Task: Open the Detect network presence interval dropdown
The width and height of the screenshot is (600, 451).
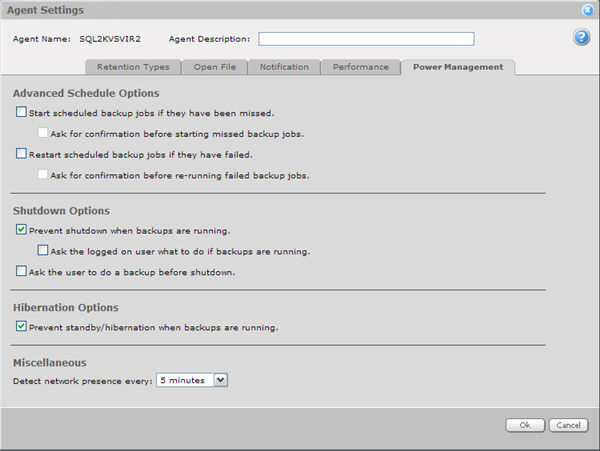Action: click(x=221, y=380)
